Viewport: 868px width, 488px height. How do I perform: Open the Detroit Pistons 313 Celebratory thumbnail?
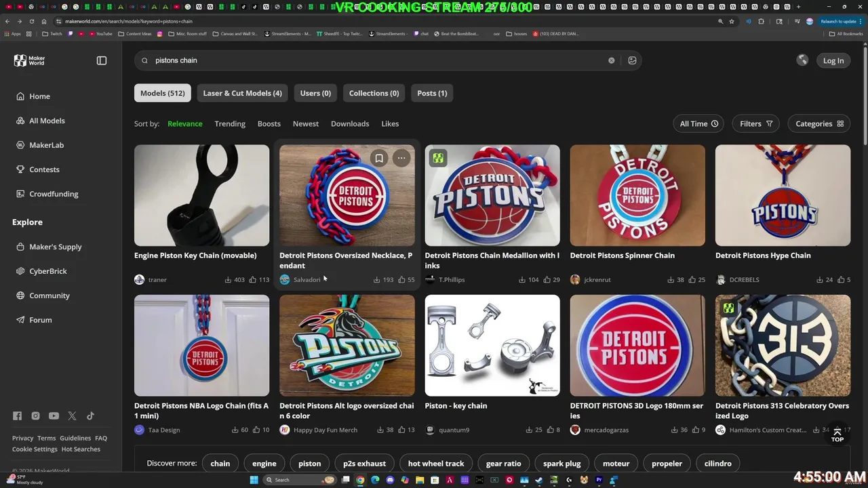783,345
